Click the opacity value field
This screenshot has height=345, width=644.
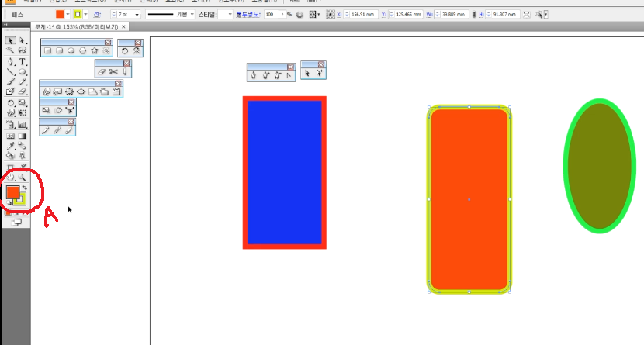tap(272, 15)
